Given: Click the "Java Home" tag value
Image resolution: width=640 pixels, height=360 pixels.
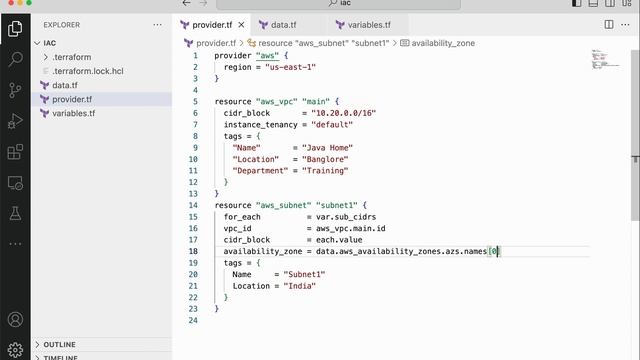Looking at the screenshot, I should pyautogui.click(x=327, y=148).
